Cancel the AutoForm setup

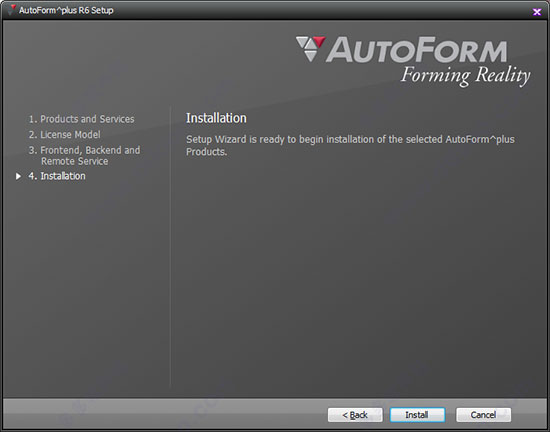(x=483, y=415)
